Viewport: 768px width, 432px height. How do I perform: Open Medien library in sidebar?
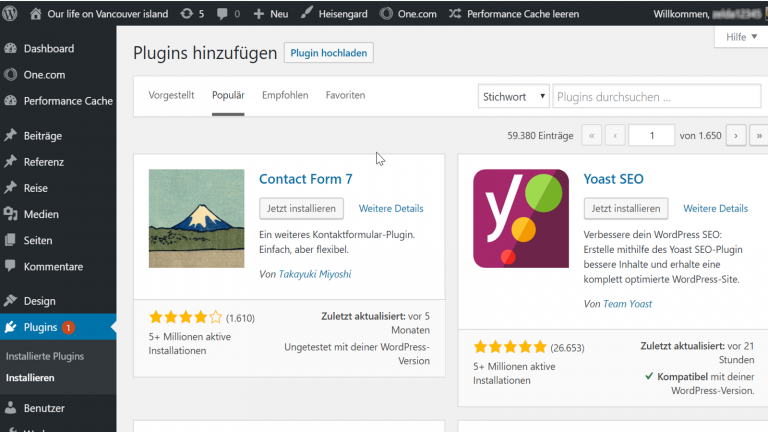pos(41,214)
